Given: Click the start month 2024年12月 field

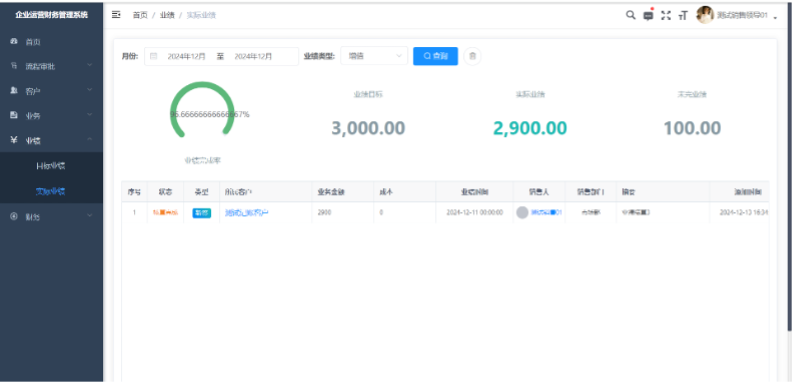Looking at the screenshot, I should pyautogui.click(x=187, y=57).
